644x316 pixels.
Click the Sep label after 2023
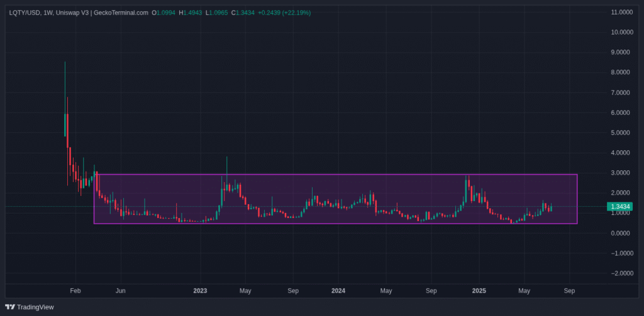point(293,290)
